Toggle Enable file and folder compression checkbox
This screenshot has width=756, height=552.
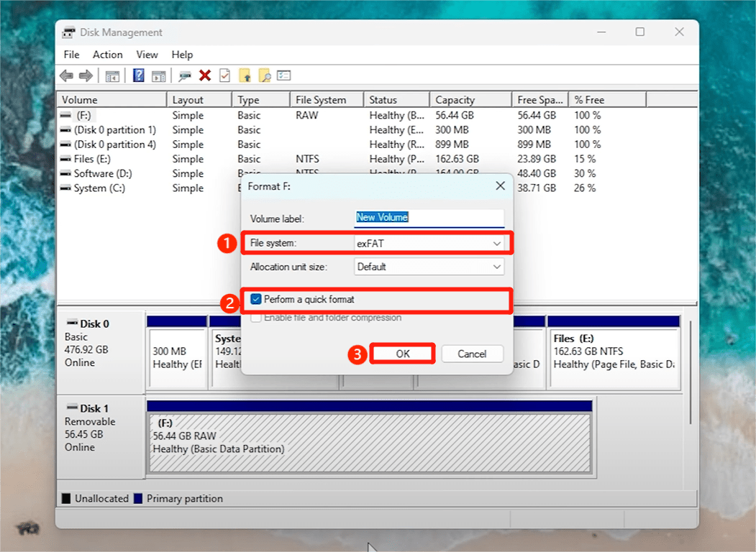click(x=256, y=317)
